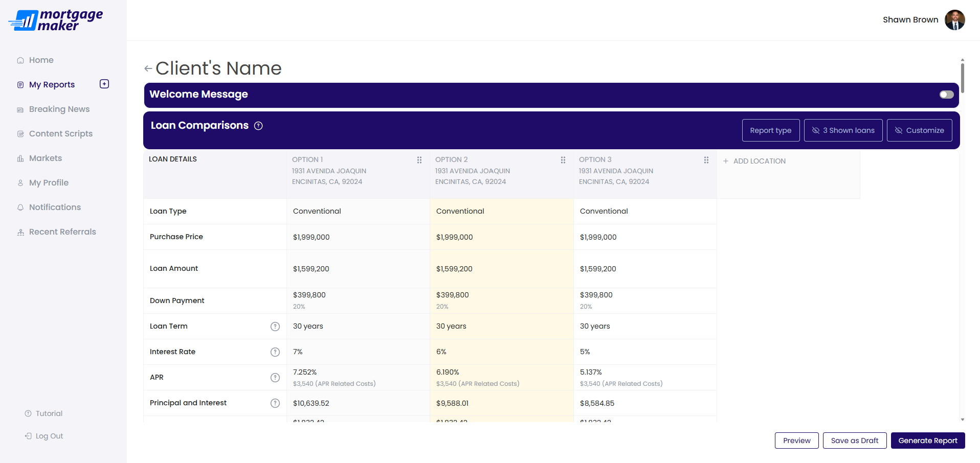This screenshot has height=463, width=980.
Task: Open the Option 2 column handle menu
Action: coord(563,160)
